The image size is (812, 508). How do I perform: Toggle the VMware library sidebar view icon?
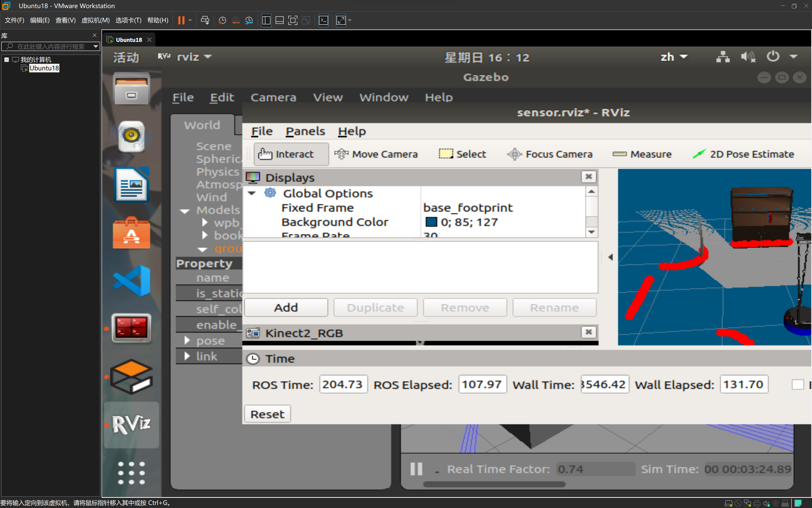coord(266,21)
